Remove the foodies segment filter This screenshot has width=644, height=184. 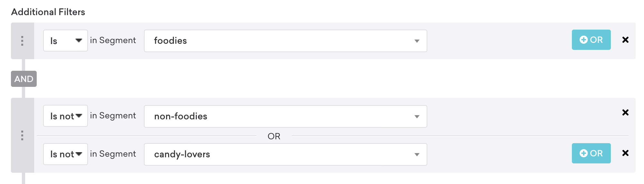625,40
